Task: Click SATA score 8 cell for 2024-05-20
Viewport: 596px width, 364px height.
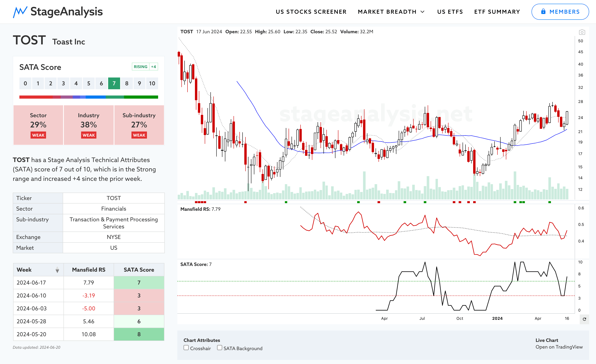Action: coord(139,334)
